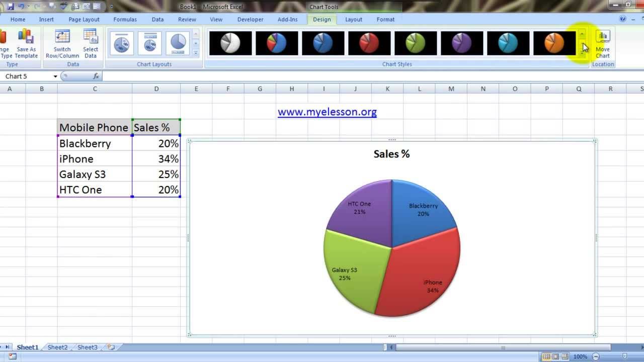Image resolution: width=644 pixels, height=362 pixels.
Task: Select the iPhone 34% value cell
Action: pos(156,159)
